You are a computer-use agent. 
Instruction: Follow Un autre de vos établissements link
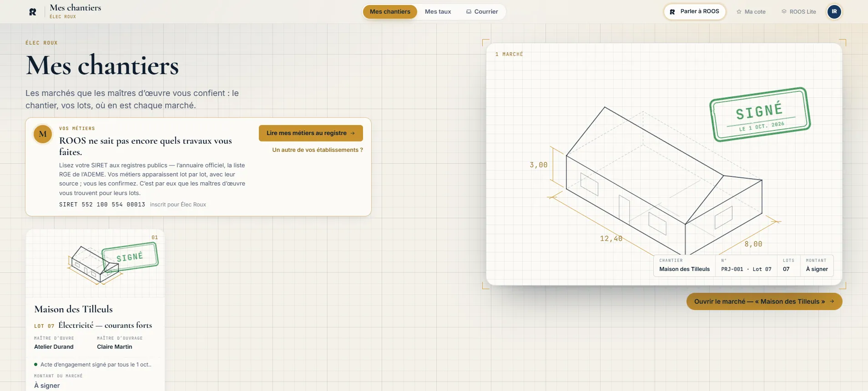pos(318,150)
